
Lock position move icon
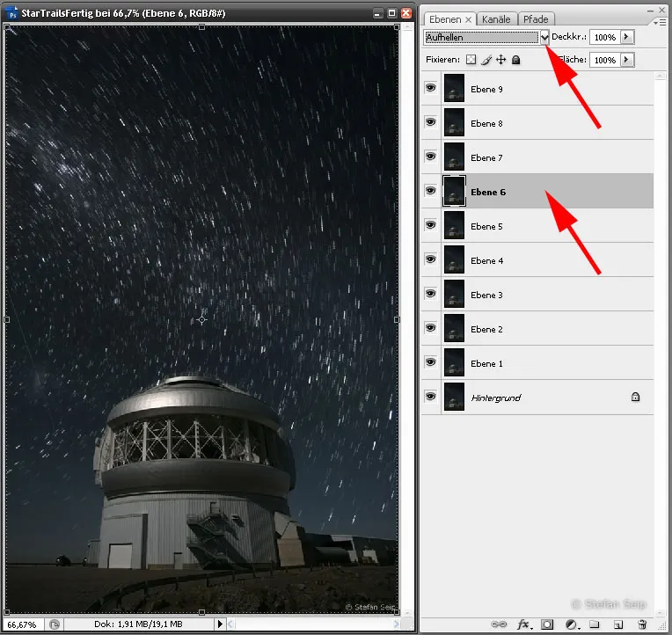(500, 60)
